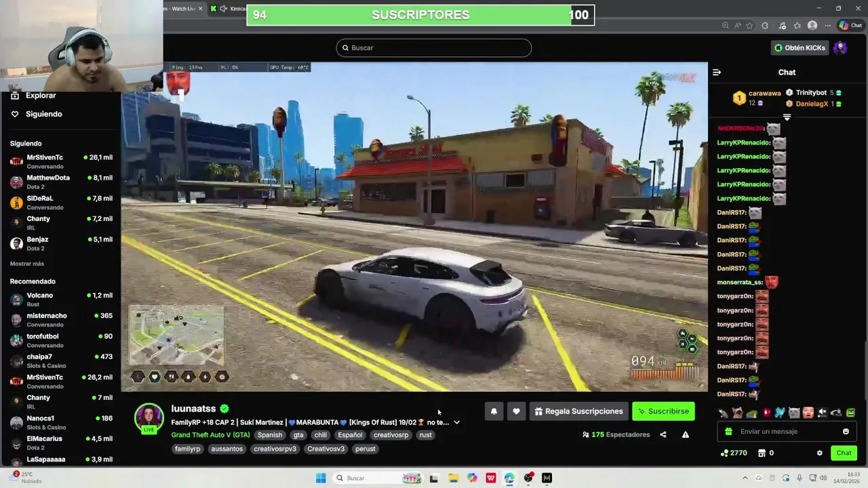Share the stream with the share icon
This screenshot has height=488, width=868.
coord(663,434)
